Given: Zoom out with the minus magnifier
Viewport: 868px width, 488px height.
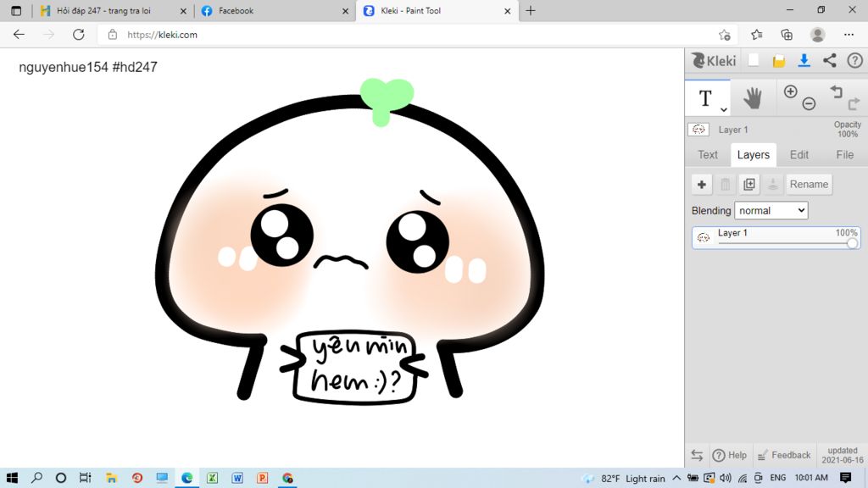Looking at the screenshot, I should (x=809, y=103).
